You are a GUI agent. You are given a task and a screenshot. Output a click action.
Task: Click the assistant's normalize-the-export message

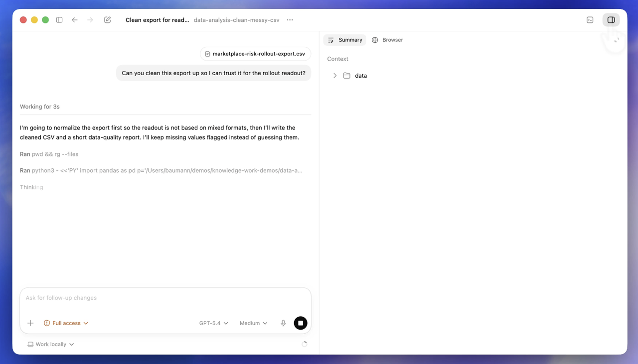click(x=159, y=132)
